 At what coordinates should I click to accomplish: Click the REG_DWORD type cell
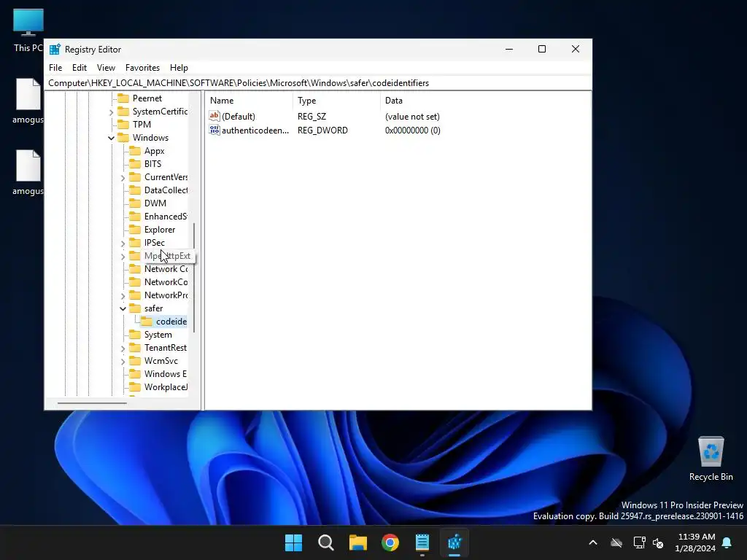click(322, 130)
